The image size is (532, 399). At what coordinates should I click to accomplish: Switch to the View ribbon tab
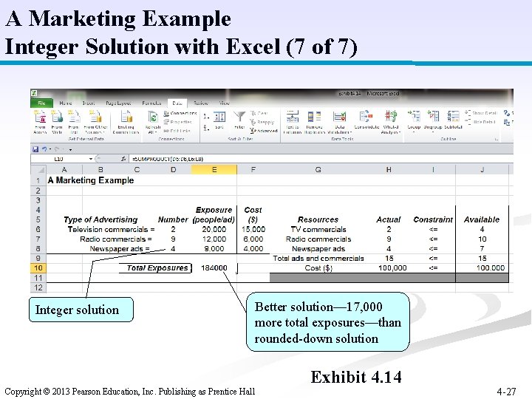coord(225,103)
